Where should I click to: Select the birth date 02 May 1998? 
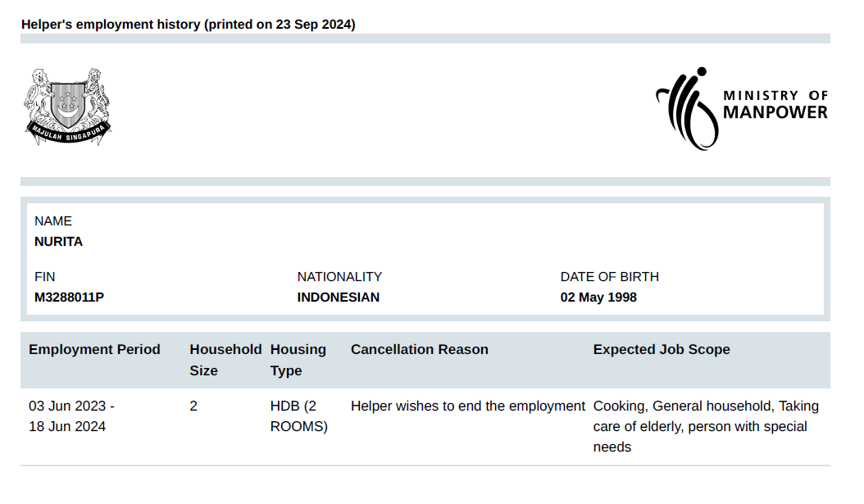598,297
